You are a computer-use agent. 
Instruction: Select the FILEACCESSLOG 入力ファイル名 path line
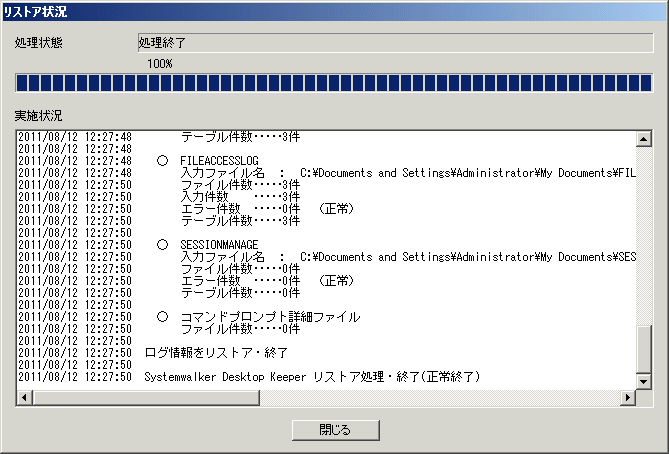click(408, 173)
